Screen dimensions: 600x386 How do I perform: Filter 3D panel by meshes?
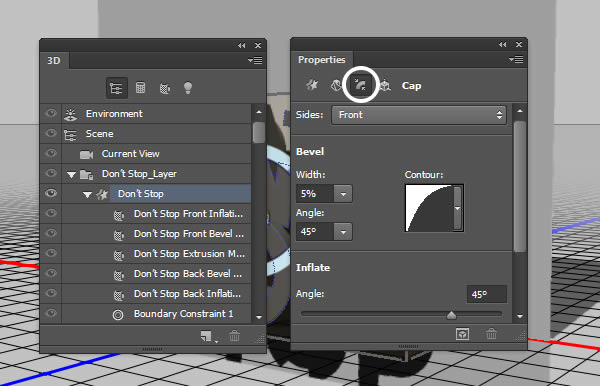pos(140,88)
